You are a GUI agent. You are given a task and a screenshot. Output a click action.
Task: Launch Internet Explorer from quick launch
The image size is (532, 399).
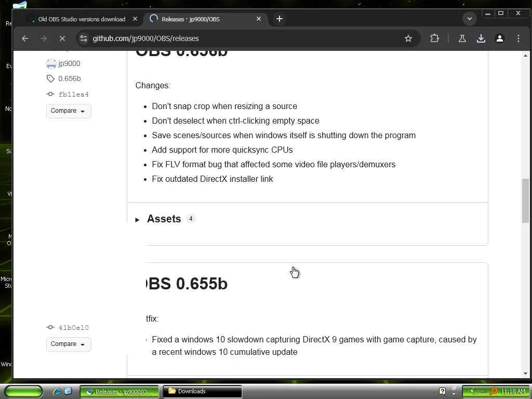click(x=57, y=392)
